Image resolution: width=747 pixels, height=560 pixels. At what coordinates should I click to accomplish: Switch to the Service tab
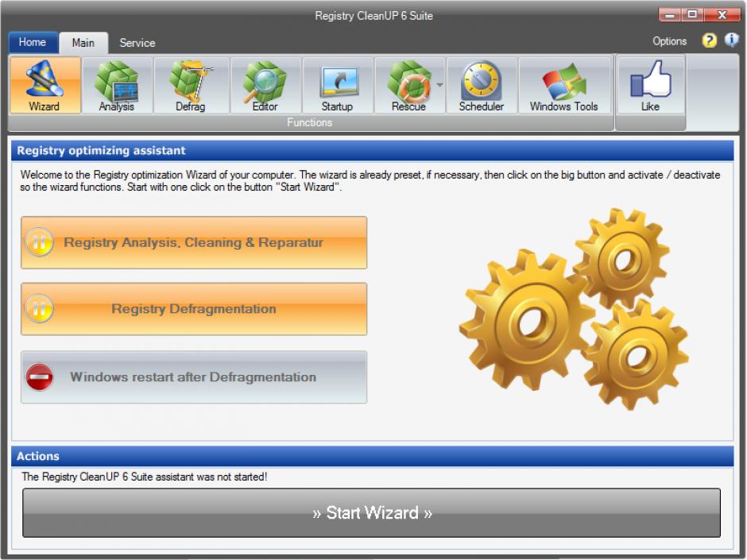click(x=137, y=43)
